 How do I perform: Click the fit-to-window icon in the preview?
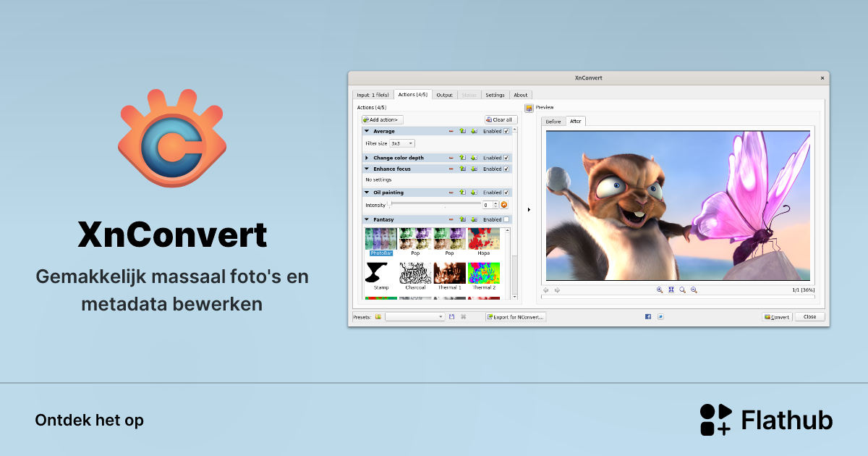[671, 290]
